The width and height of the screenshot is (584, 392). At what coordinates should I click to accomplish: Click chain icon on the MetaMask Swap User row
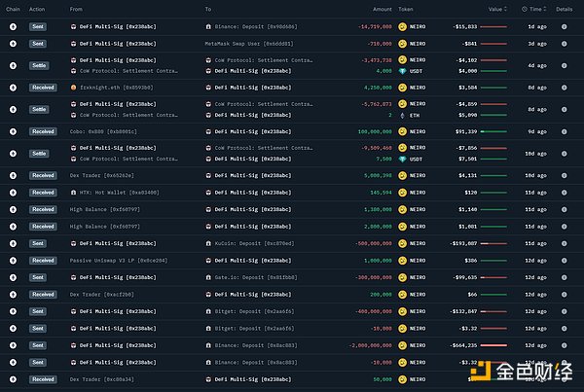click(x=13, y=44)
